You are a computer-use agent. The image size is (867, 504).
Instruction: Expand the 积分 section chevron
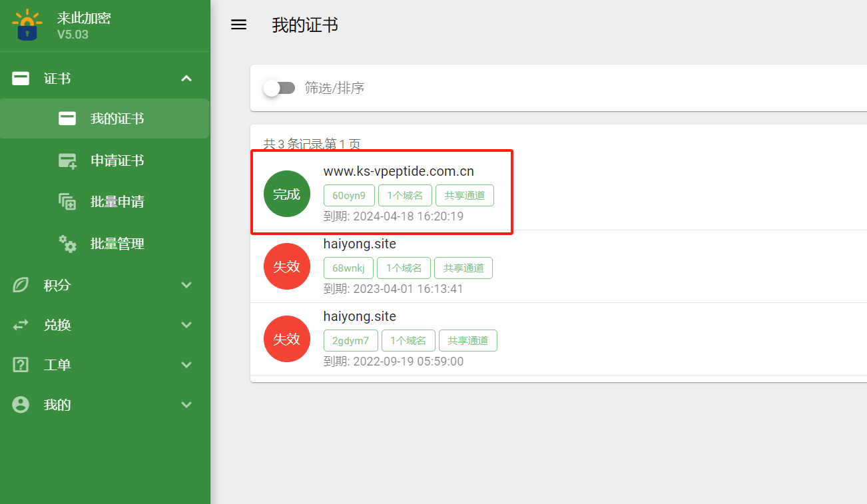(x=186, y=285)
